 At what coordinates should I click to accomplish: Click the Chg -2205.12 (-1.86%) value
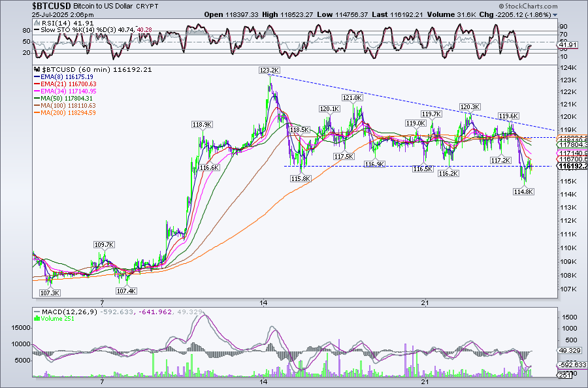click(x=515, y=15)
